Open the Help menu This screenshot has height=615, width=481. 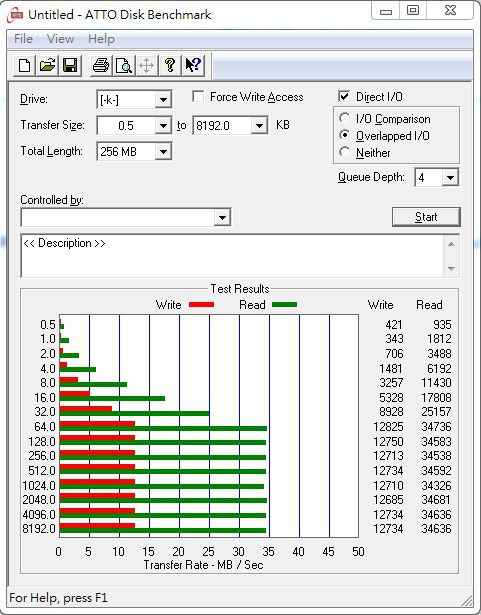pos(101,39)
